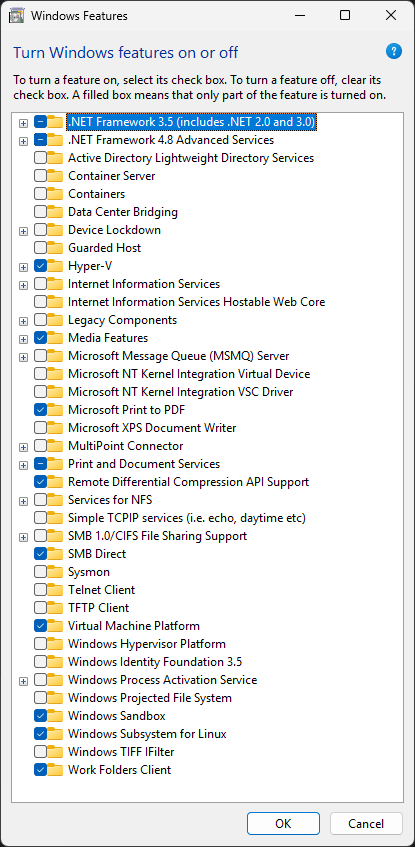The image size is (415, 847).
Task: Expand the Legacy Components node
Action: coord(23,321)
